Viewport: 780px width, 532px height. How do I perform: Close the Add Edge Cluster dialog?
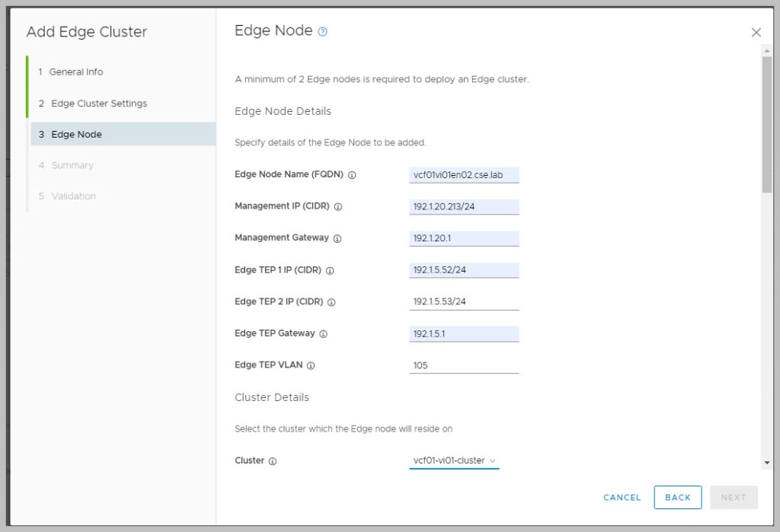(x=756, y=32)
